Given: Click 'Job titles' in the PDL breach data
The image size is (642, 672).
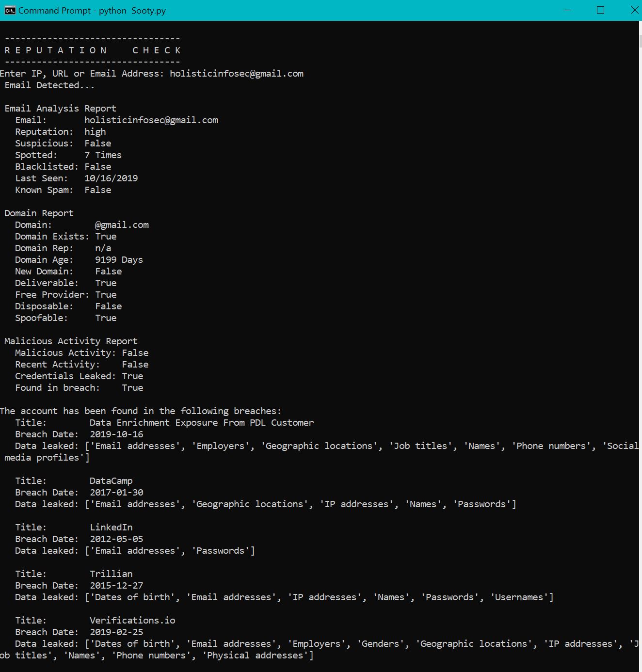Looking at the screenshot, I should (x=420, y=446).
